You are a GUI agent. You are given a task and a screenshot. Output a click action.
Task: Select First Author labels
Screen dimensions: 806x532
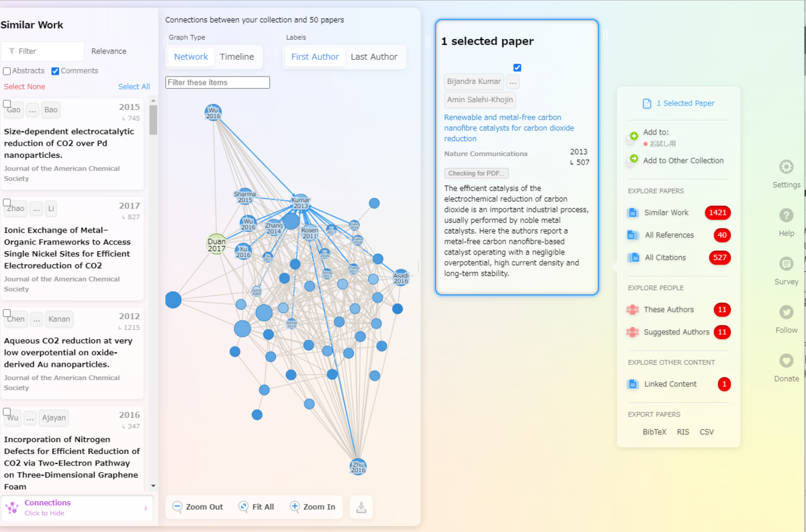point(315,57)
